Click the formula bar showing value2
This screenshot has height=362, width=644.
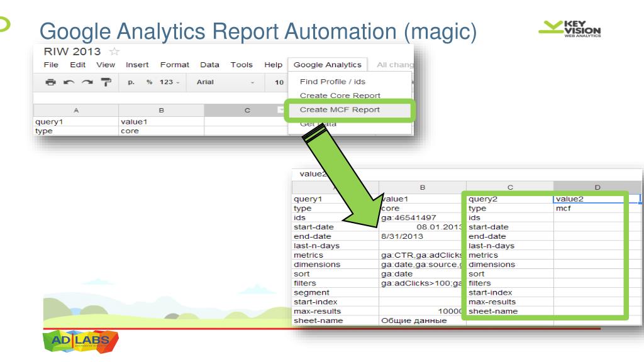coord(467,174)
